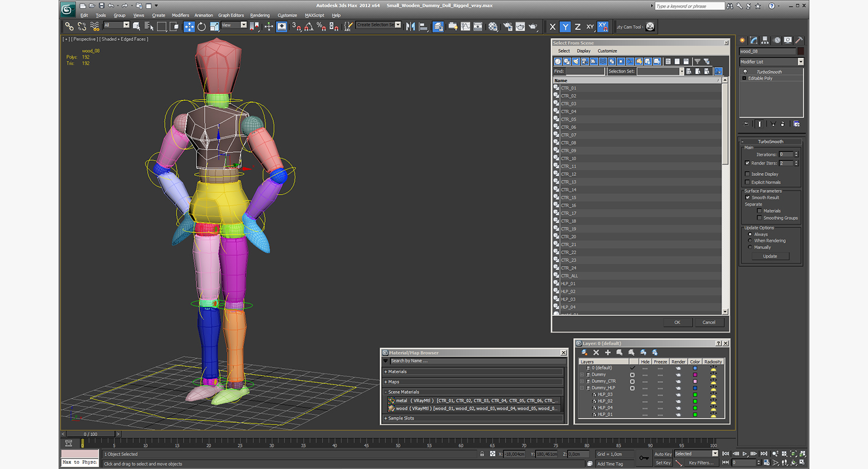868x469 pixels.
Task: Check Separate by Materials option
Action: (x=759, y=211)
